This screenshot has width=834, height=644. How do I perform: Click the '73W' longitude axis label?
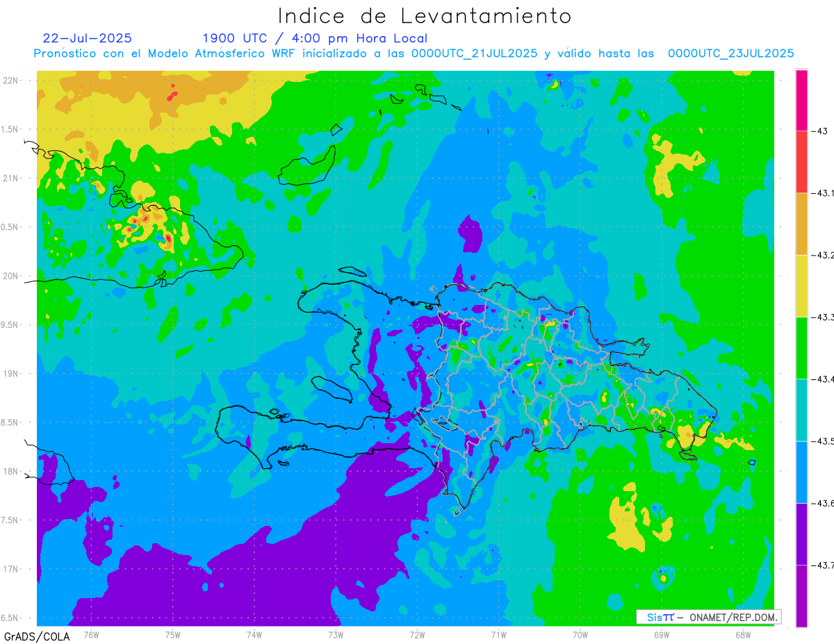(x=336, y=634)
